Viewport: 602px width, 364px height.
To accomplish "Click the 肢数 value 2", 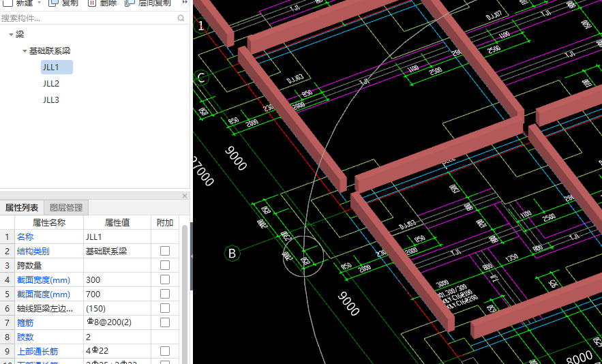I will [117, 337].
